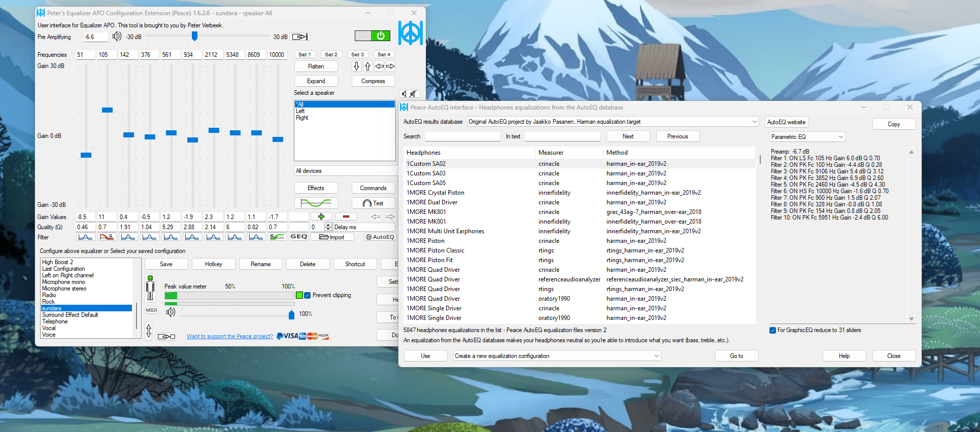This screenshot has width=980, height=432.
Task: Toggle For GraphicEQ reduce to 31 sliders
Action: click(772, 330)
